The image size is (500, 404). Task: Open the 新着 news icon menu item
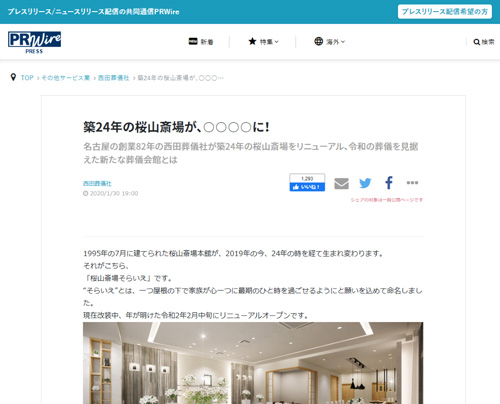[201, 42]
